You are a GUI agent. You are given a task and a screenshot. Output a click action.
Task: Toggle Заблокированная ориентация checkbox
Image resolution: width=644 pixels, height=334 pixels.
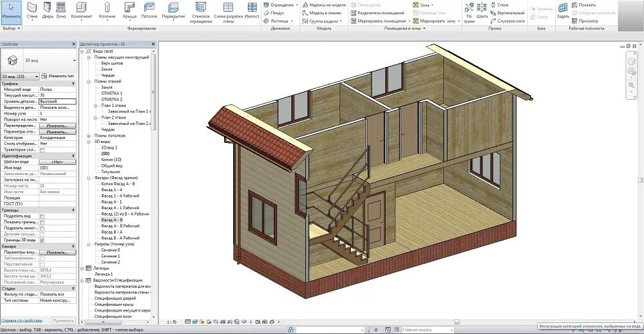point(42,259)
